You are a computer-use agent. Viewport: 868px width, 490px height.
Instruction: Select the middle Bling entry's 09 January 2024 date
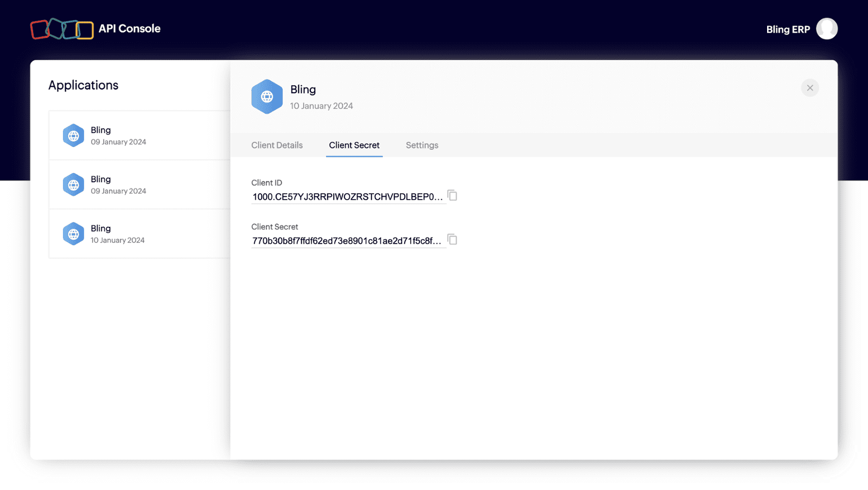[118, 191]
